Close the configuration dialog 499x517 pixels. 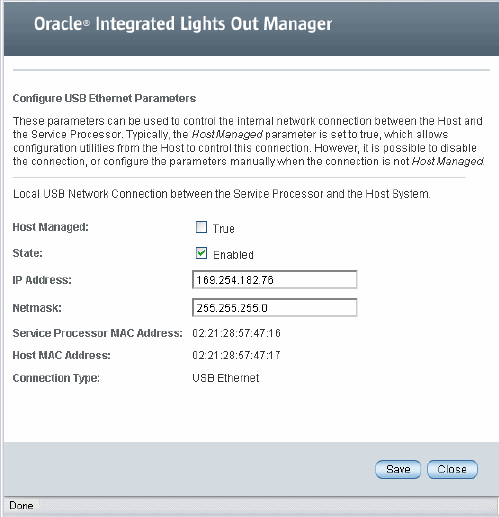click(x=452, y=469)
